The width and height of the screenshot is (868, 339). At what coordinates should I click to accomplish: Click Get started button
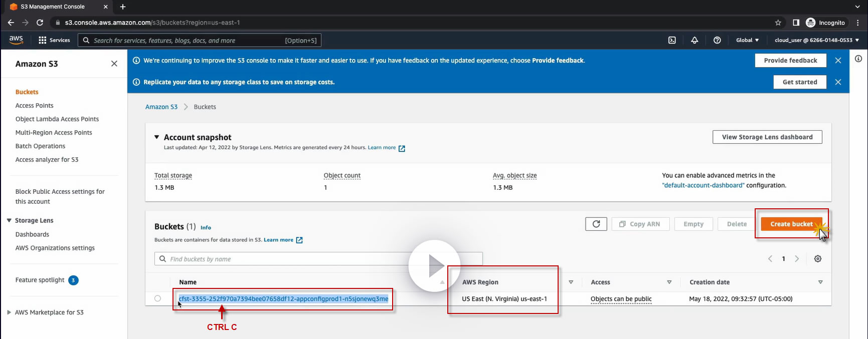[800, 82]
